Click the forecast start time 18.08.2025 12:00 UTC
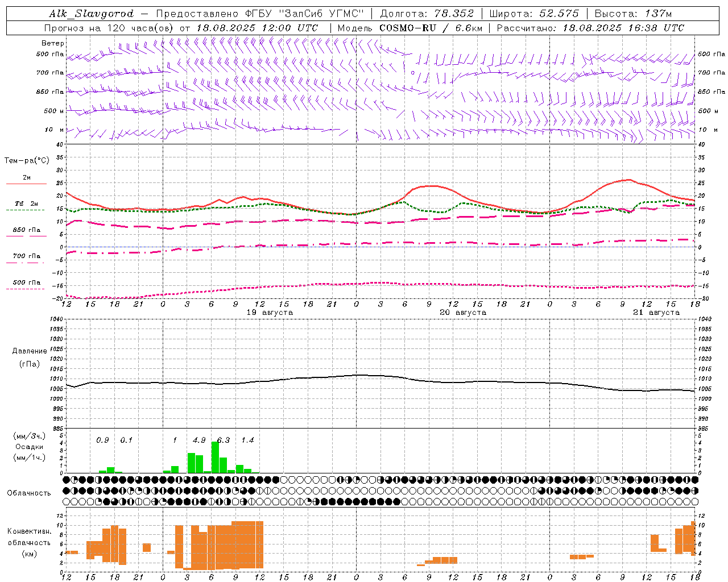The height and width of the screenshot is (582, 728). click(257, 28)
